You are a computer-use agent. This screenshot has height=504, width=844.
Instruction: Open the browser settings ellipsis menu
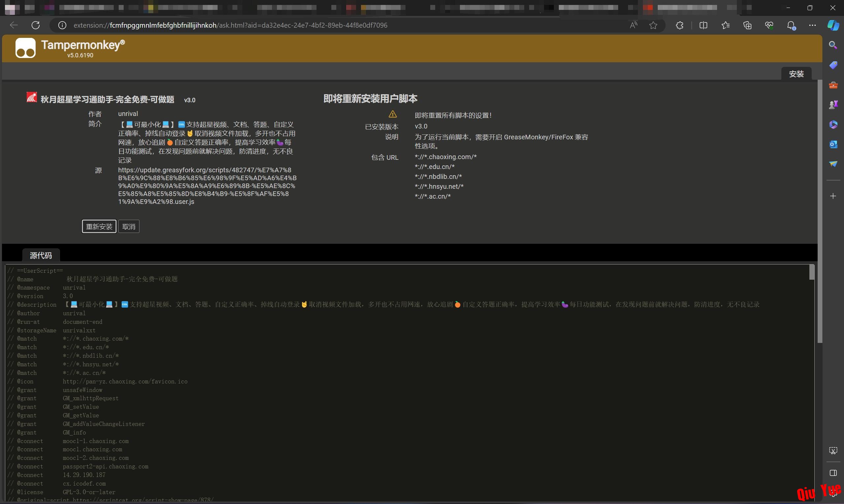(812, 25)
